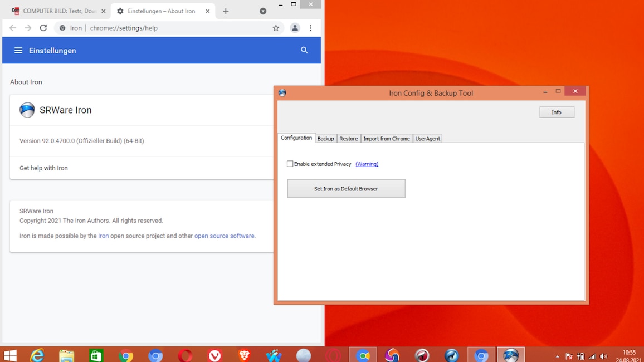Open the browser profile avatar menu
The image size is (644, 362).
coord(295,28)
